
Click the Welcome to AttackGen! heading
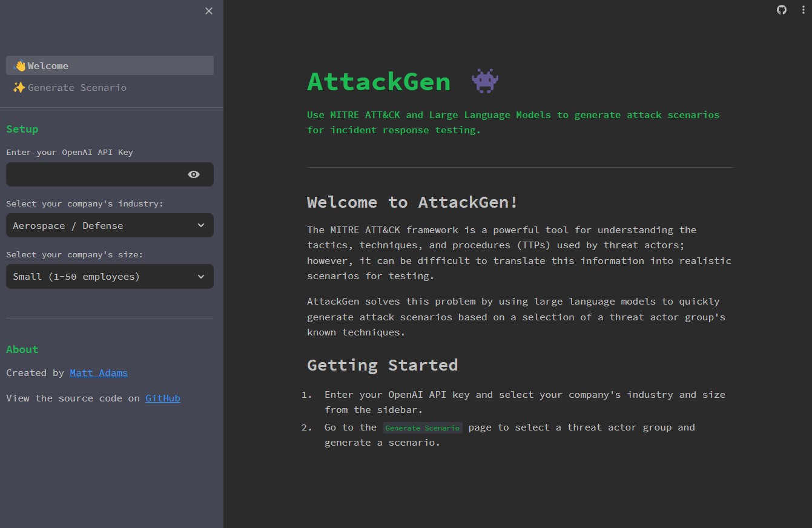(412, 202)
